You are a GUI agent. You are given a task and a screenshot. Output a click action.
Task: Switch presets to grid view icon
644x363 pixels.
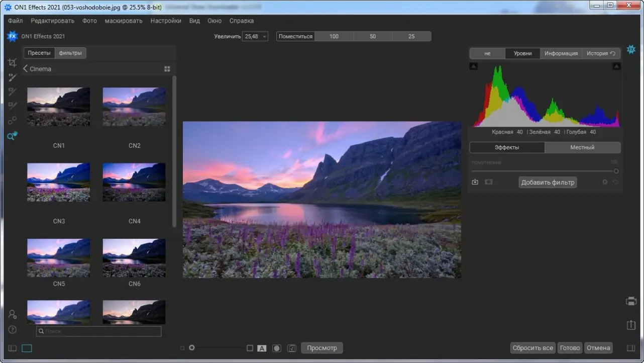(167, 69)
